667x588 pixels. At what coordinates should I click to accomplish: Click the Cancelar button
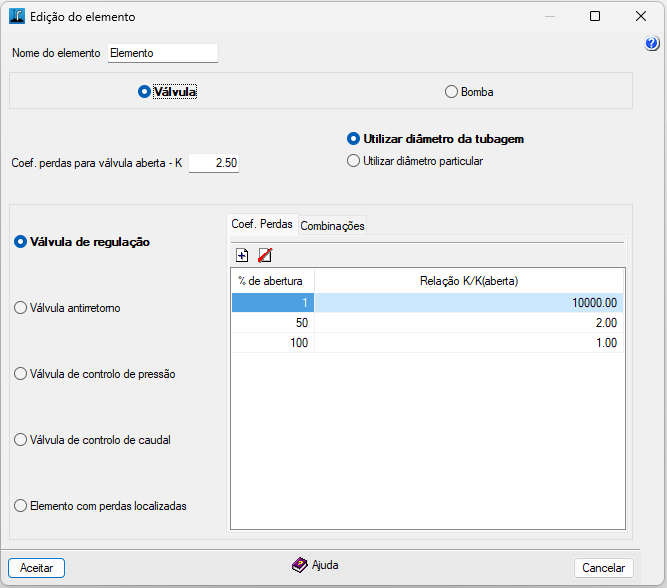603,568
